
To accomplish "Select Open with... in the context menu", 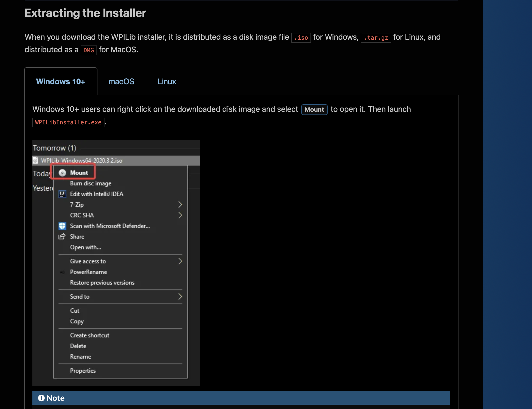I will pos(85,247).
